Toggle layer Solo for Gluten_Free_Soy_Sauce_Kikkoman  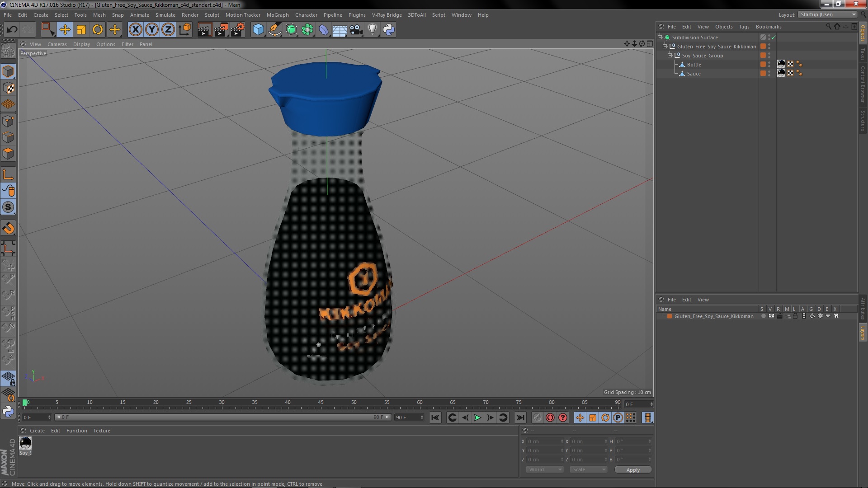pyautogui.click(x=763, y=316)
